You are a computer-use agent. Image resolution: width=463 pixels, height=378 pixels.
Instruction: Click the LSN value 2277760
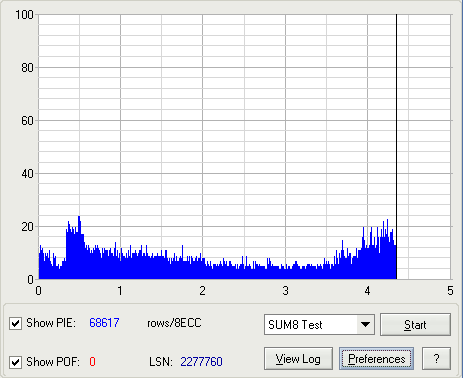pos(201,362)
